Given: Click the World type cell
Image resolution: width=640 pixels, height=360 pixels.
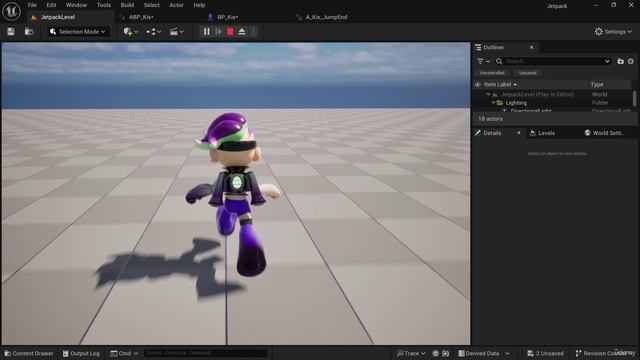Looking at the screenshot, I should [599, 94].
